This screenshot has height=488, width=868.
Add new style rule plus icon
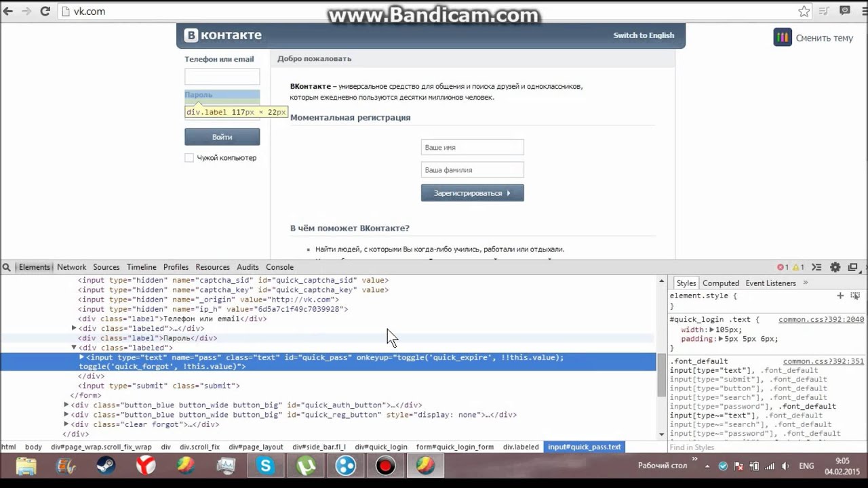840,296
